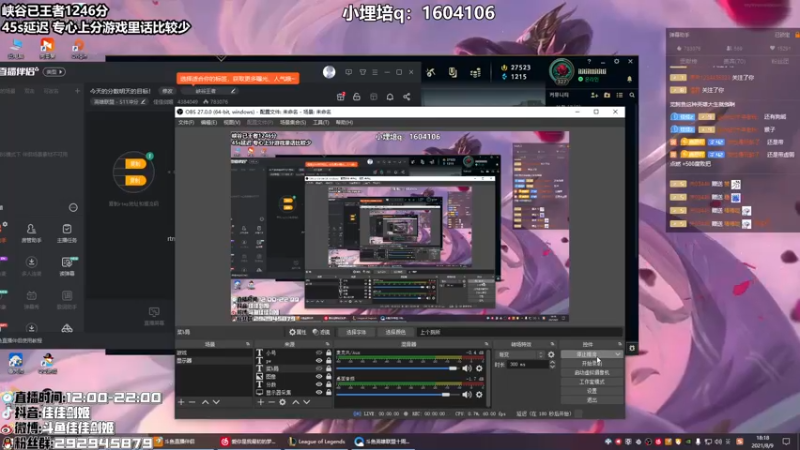This screenshot has width=800, height=450.
Task: Click the 选择颜色 button in OBS
Action: coord(395,332)
